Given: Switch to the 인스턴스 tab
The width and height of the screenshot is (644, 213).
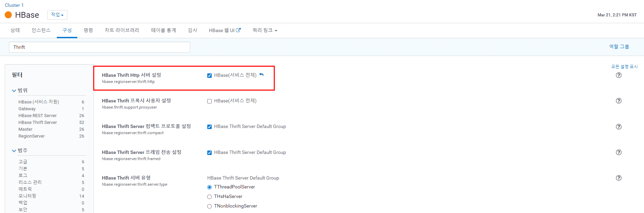Looking at the screenshot, I should point(41,30).
